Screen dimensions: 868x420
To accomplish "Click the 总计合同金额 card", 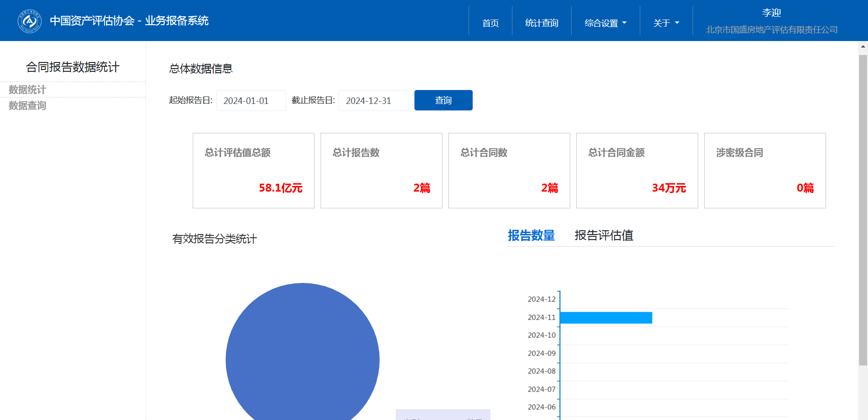I will pyautogui.click(x=637, y=171).
